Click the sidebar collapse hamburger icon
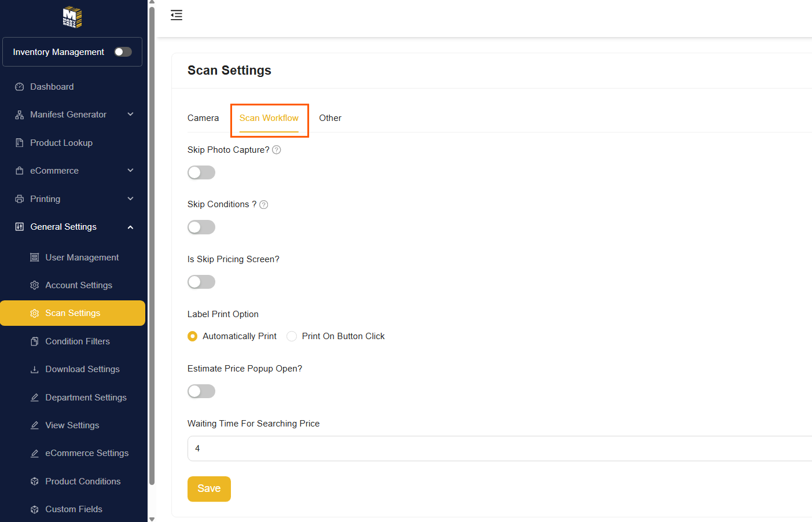 (x=177, y=15)
